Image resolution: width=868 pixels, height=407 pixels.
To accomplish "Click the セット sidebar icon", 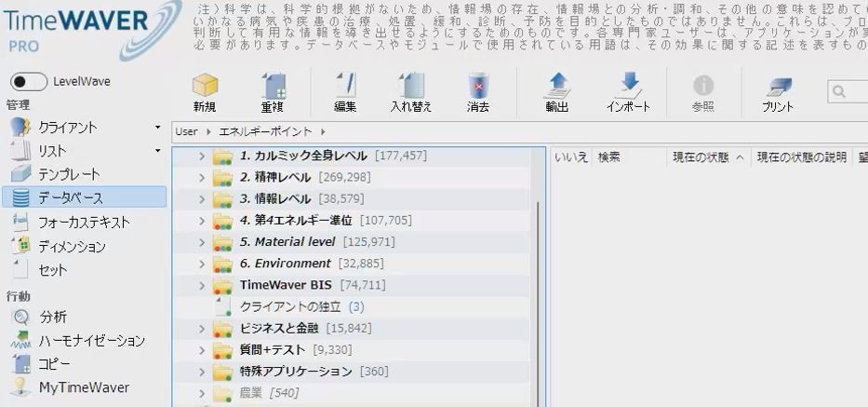I will tap(20, 269).
